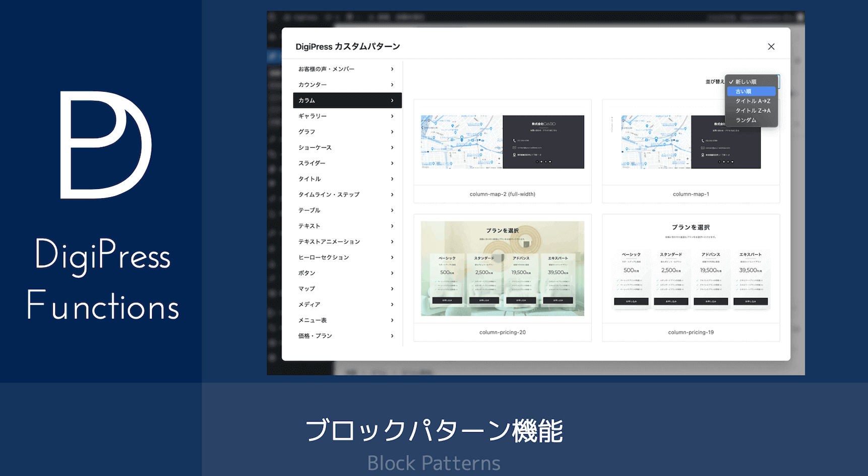Open the テキストアニメーション category
This screenshot has height=476, width=868.
click(x=347, y=242)
